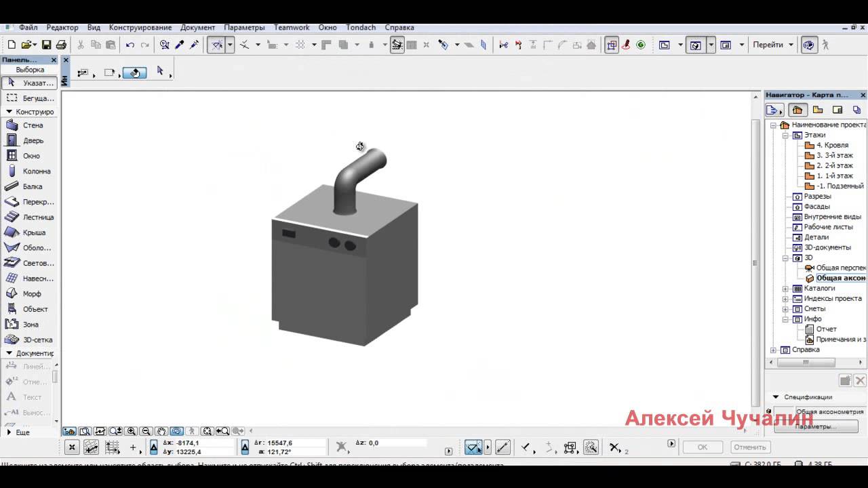
Task: Open the Перейти dropdown
Action: pos(773,45)
